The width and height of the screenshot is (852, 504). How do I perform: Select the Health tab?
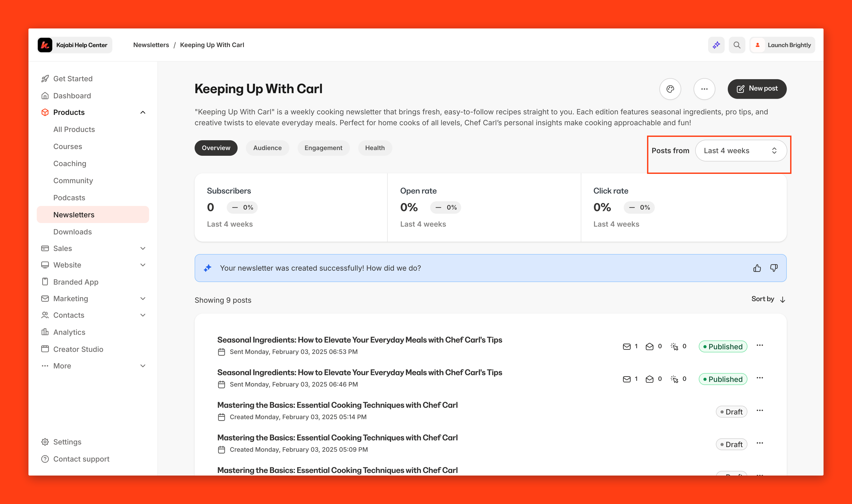[375, 148]
